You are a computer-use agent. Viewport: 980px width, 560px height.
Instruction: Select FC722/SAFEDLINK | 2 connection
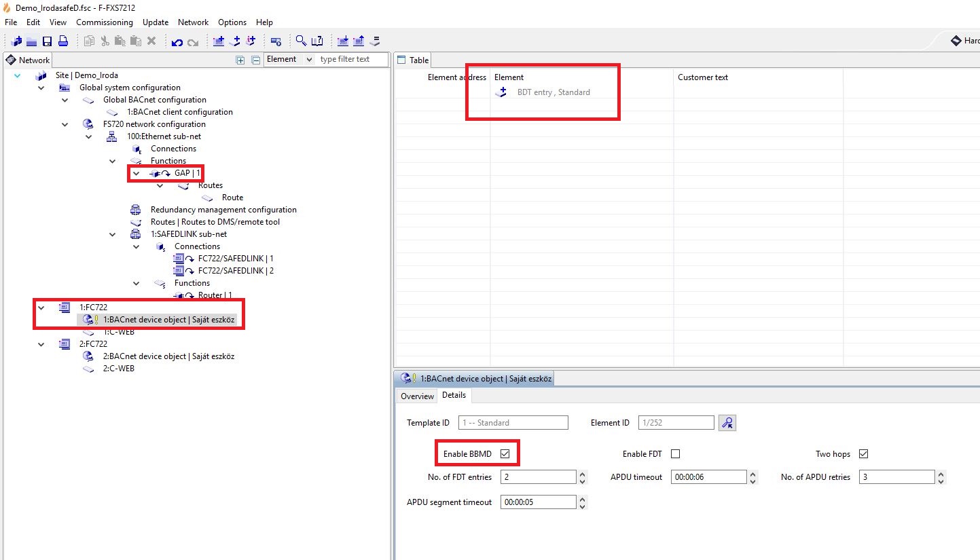pyautogui.click(x=236, y=271)
